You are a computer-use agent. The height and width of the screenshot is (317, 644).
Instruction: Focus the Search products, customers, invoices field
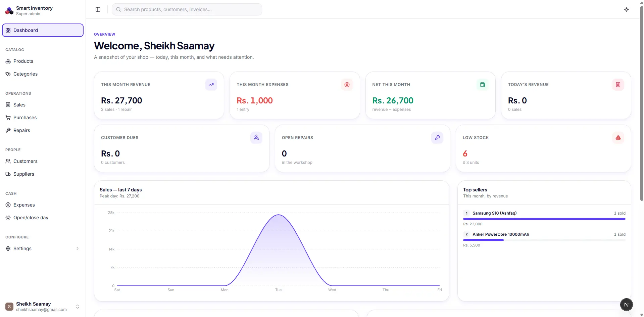tap(187, 9)
